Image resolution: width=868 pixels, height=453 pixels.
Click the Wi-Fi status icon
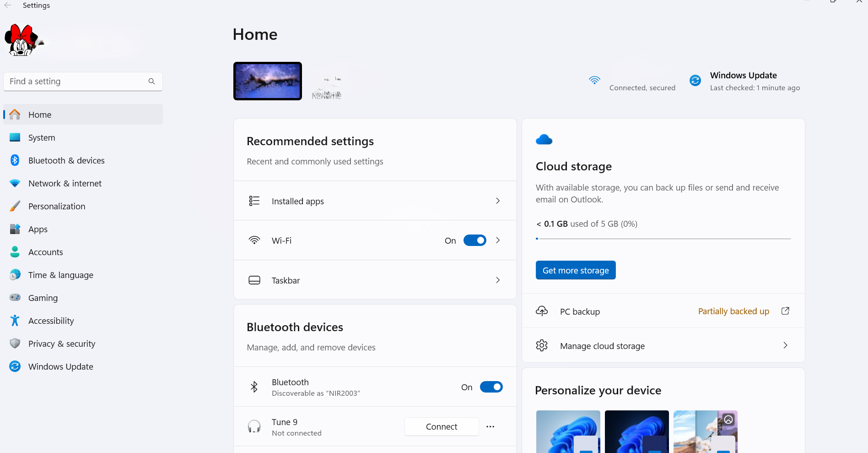(594, 80)
